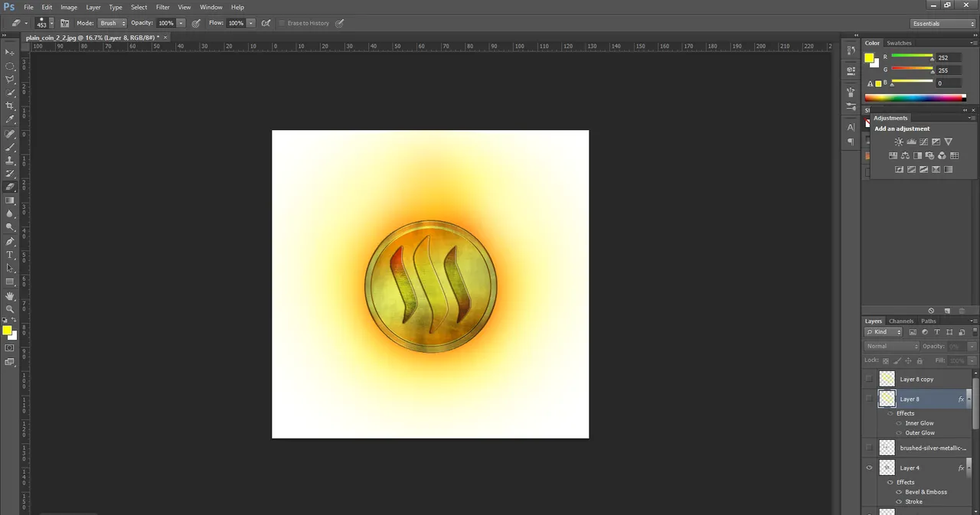Select the Gradient tool

click(10, 200)
